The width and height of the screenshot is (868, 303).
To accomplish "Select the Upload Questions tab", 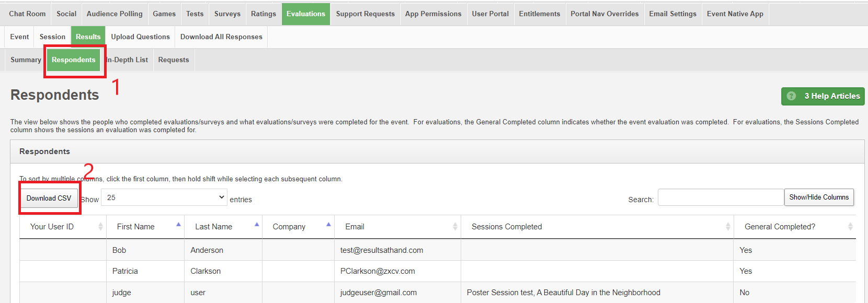I will [x=140, y=37].
